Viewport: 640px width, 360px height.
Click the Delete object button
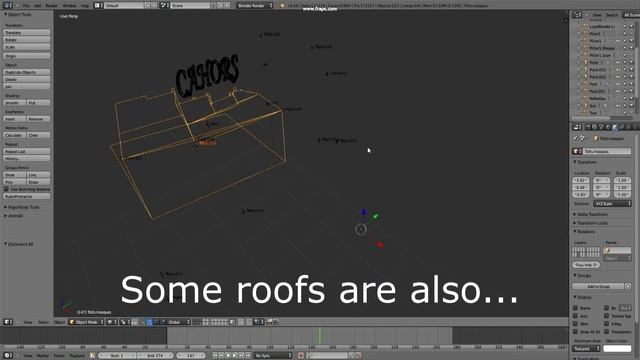(x=27, y=80)
